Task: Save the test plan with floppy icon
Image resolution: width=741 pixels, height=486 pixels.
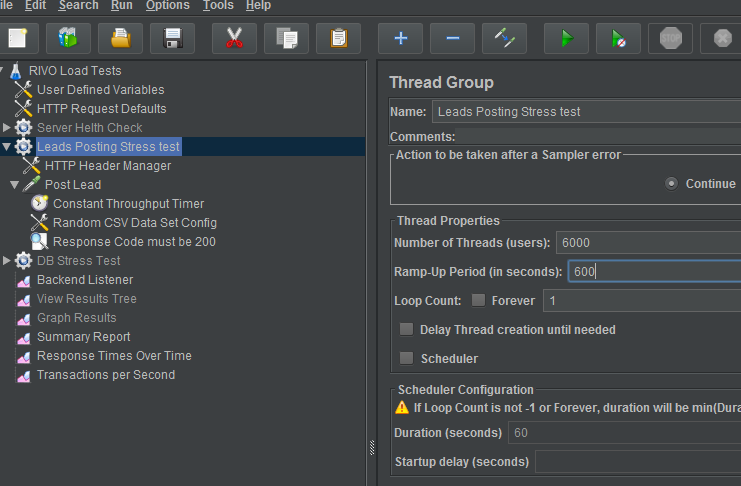Action: (172, 38)
